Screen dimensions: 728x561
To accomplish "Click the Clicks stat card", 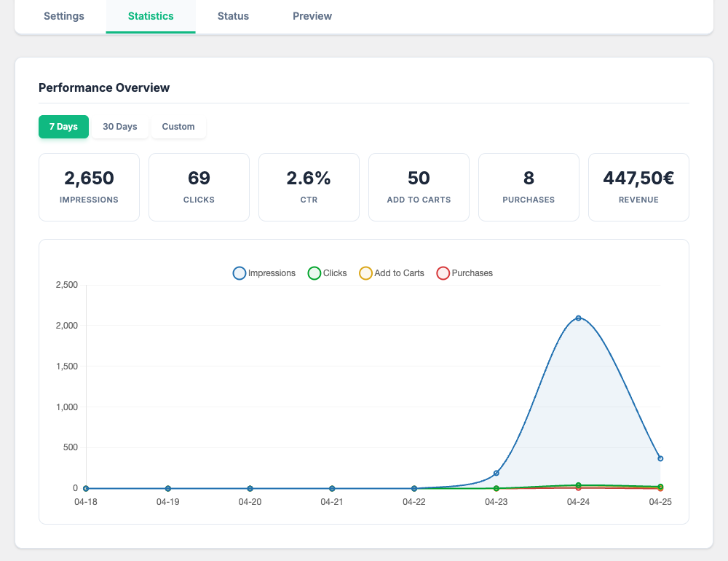I will click(x=199, y=187).
